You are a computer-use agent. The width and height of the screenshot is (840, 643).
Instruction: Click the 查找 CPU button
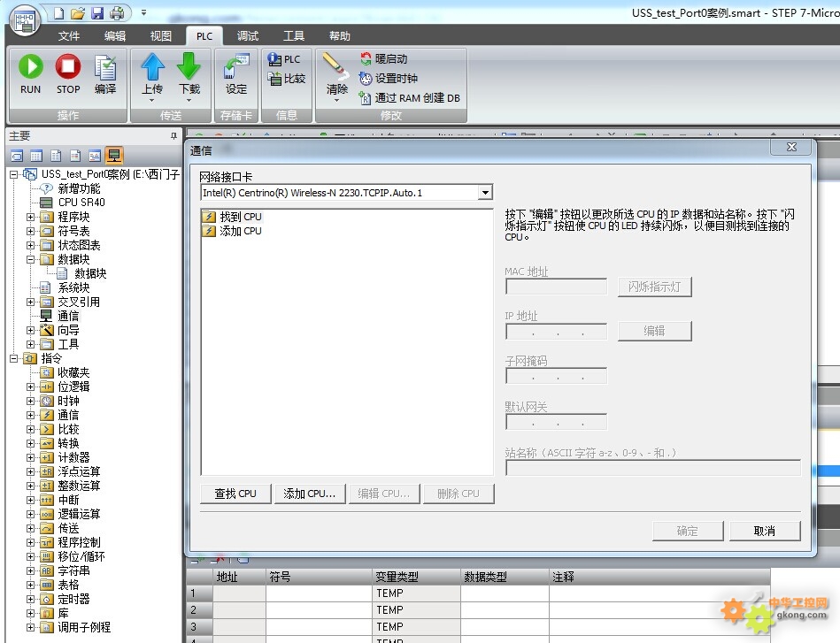click(235, 494)
